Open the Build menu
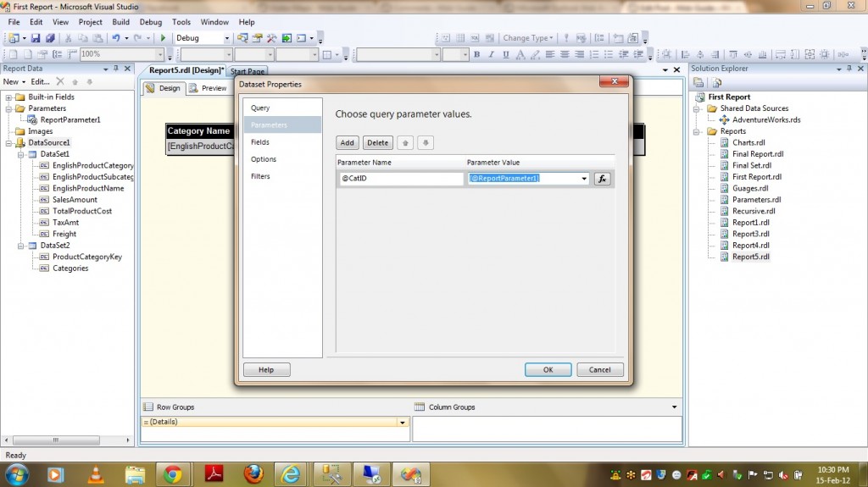This screenshot has width=868, height=487. tap(121, 22)
